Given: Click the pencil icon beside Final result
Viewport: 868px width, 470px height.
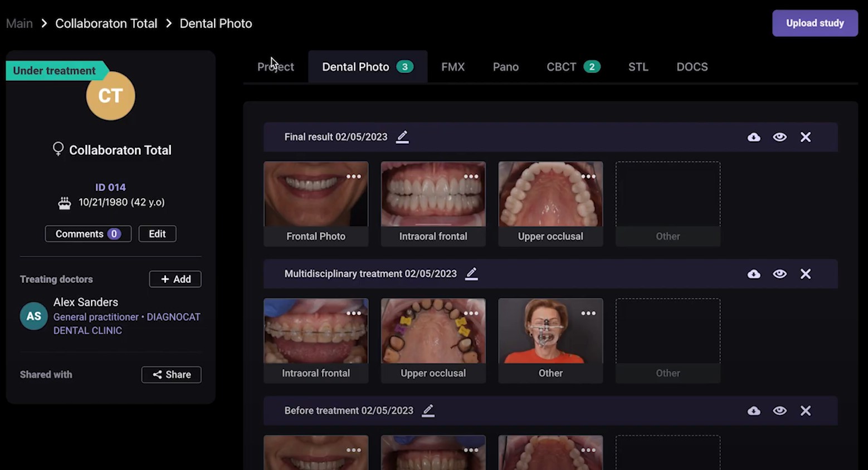Looking at the screenshot, I should [402, 137].
